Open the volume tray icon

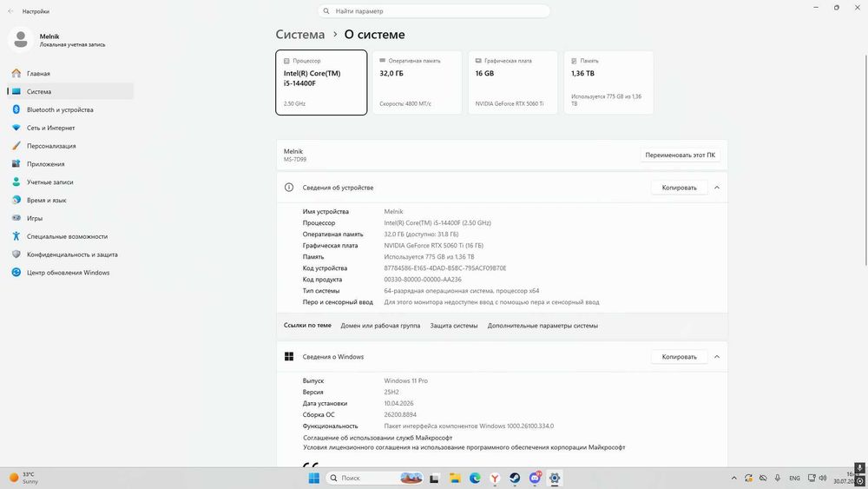[823, 478]
